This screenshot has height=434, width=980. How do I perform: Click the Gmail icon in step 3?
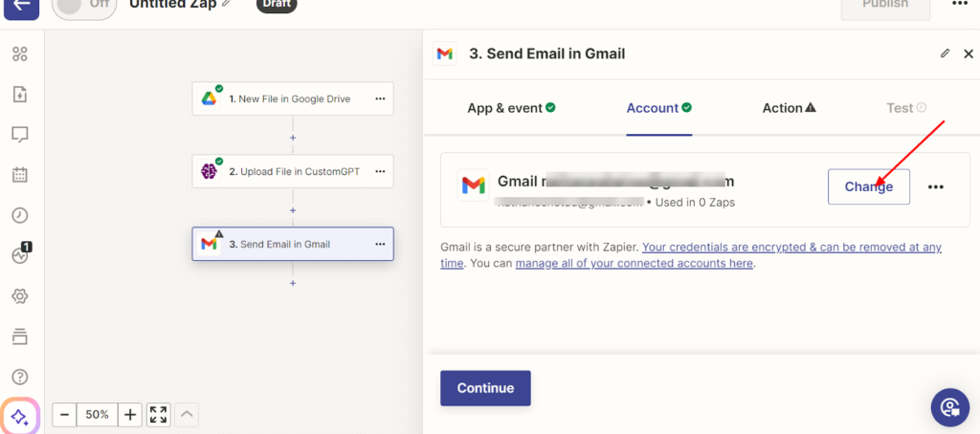pos(209,244)
